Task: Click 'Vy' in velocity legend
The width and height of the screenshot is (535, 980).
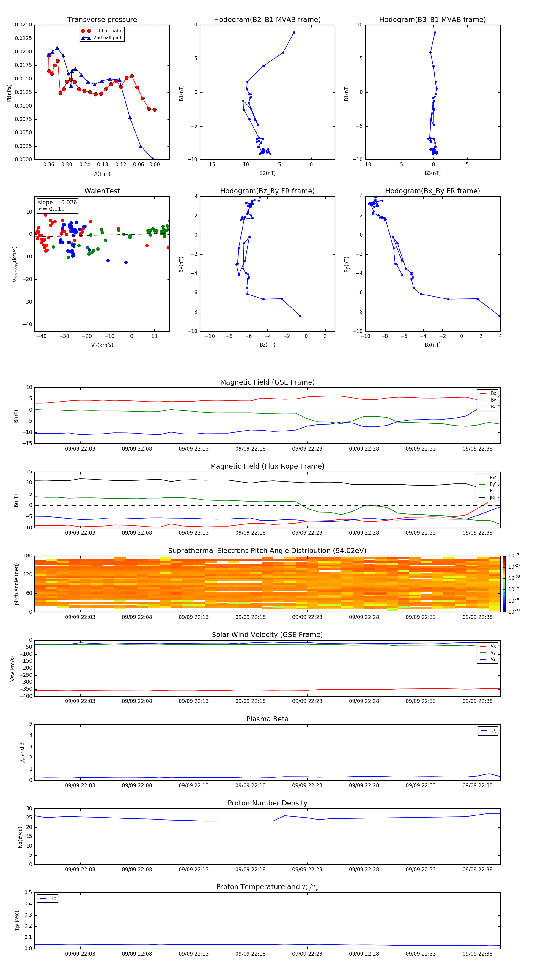Action: coord(488,652)
